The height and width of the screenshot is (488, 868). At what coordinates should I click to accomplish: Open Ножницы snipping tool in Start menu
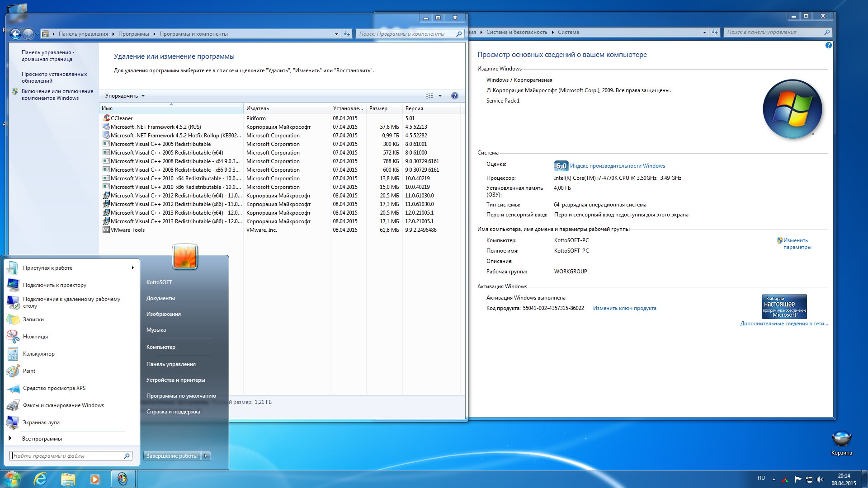71,337
